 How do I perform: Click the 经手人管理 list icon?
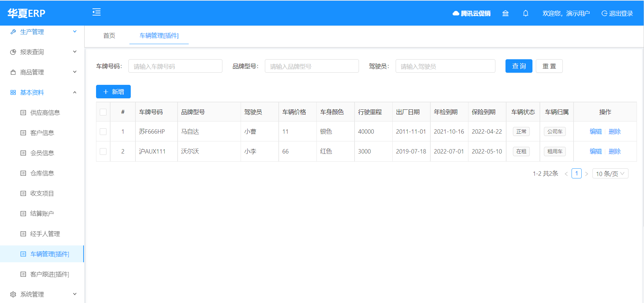[x=23, y=234]
